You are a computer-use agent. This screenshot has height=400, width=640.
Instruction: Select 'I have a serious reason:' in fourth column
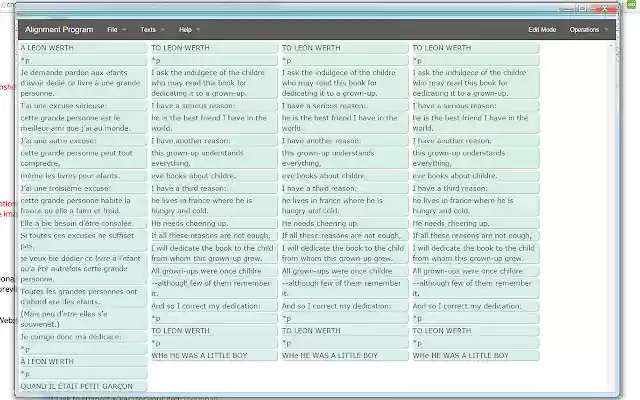[476, 106]
